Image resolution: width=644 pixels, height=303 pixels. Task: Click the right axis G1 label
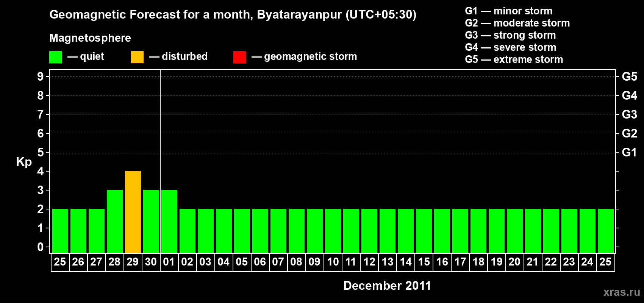click(630, 152)
